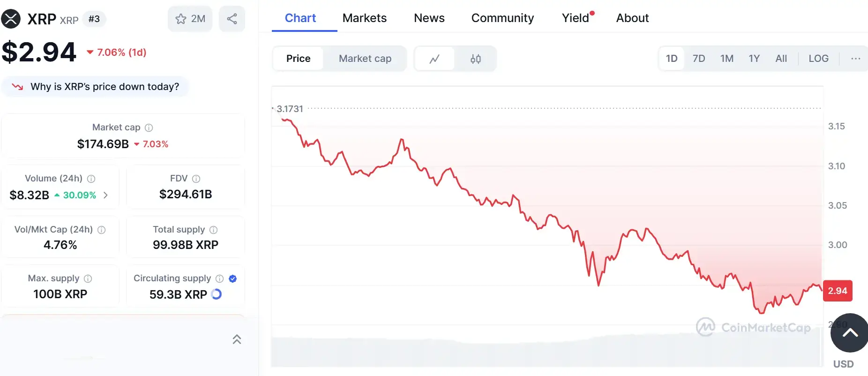The height and width of the screenshot is (376, 868).
Task: Open the Max. supply info tooltip icon
Action: (x=88, y=278)
